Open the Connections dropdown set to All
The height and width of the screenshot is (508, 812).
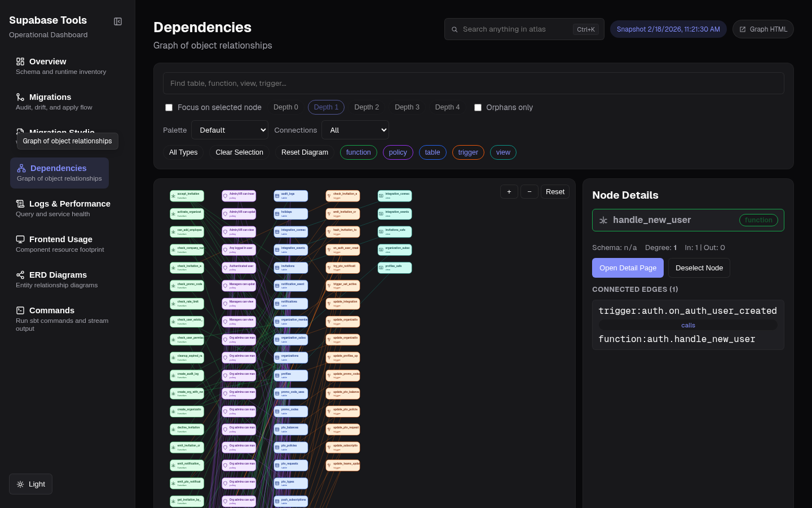355,130
